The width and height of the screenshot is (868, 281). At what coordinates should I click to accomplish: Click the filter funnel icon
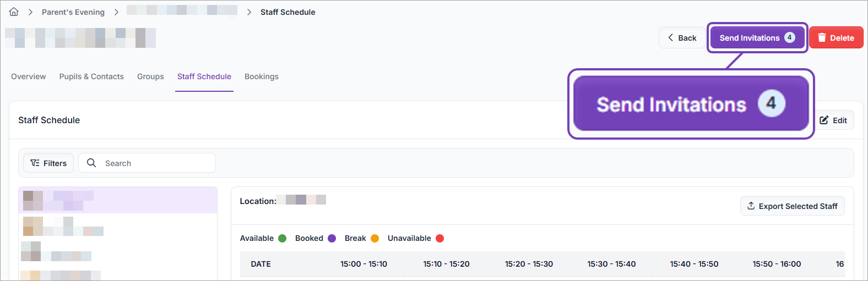click(35, 163)
